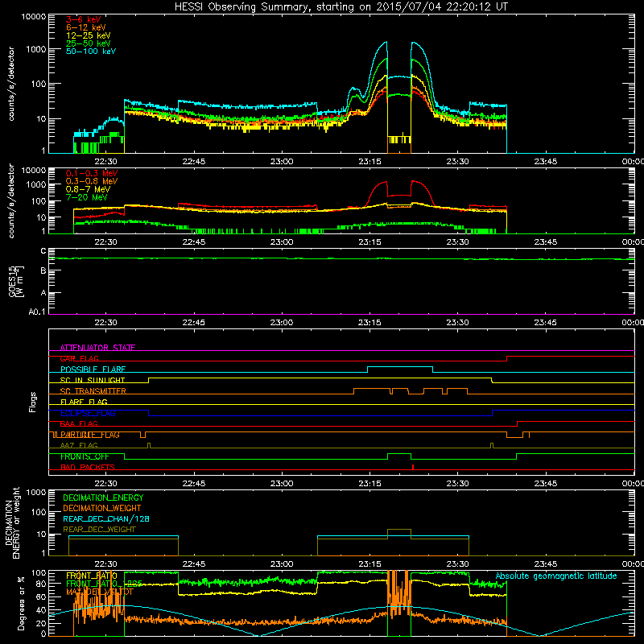
Task: Select the Degrees or % axis title
Action: (x=21, y=604)
